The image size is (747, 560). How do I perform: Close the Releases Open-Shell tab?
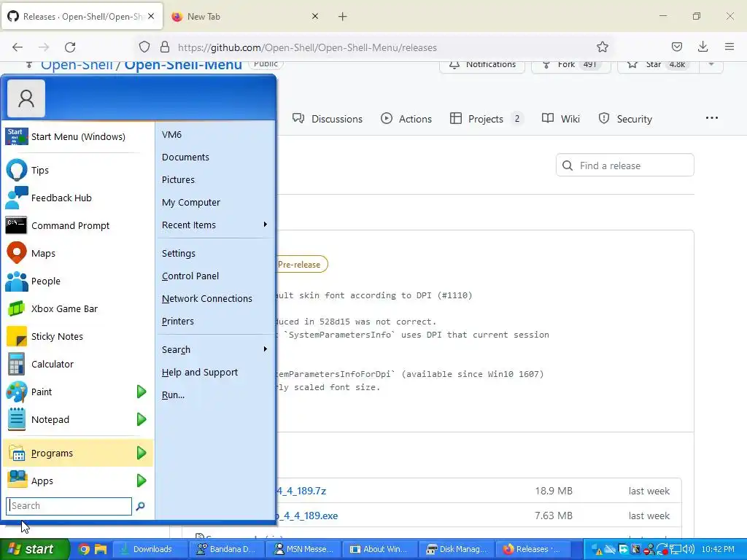[x=151, y=16]
